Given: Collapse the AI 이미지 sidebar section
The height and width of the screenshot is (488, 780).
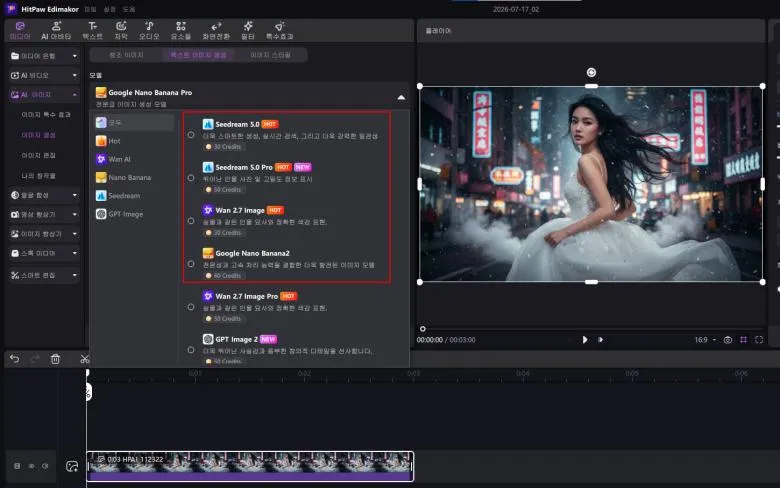Looking at the screenshot, I should click(x=44, y=95).
